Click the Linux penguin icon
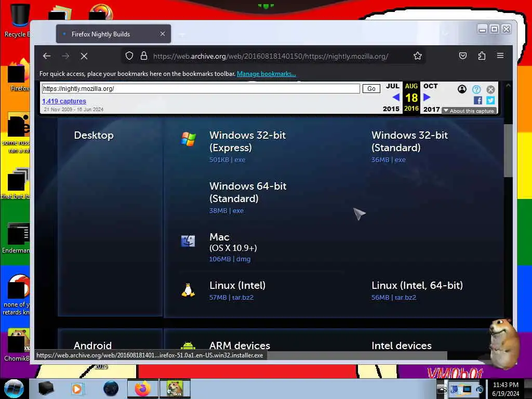The width and height of the screenshot is (532, 399). pyautogui.click(x=188, y=290)
